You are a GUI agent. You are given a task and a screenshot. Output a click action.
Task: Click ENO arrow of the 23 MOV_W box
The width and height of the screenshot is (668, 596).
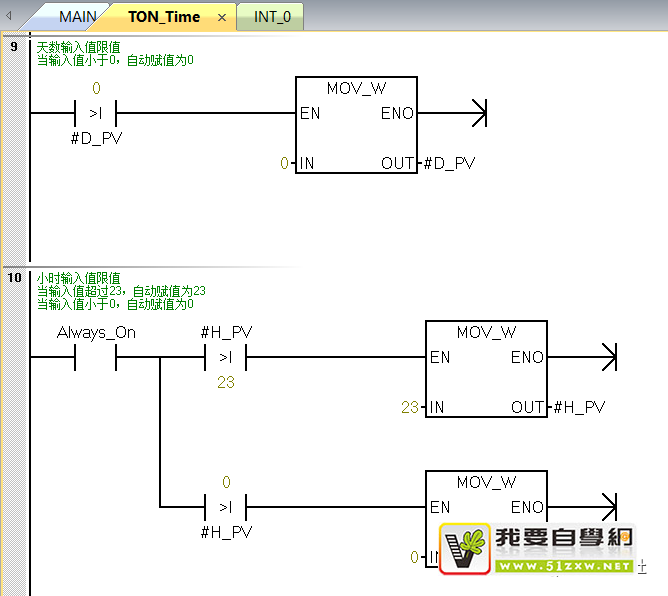606,357
